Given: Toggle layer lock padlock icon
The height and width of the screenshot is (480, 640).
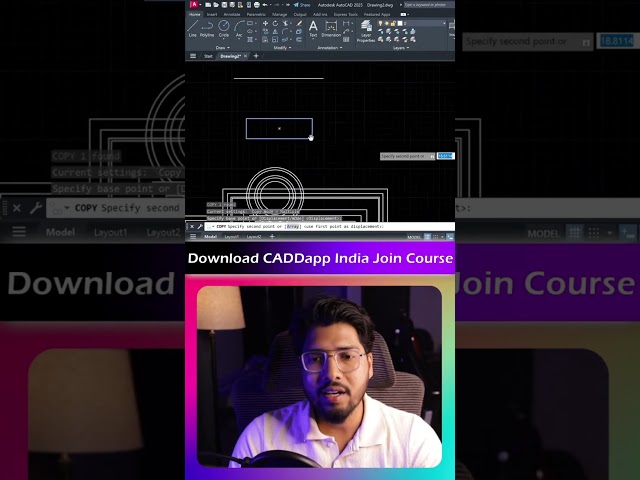Looking at the screenshot, I should 393,23.
